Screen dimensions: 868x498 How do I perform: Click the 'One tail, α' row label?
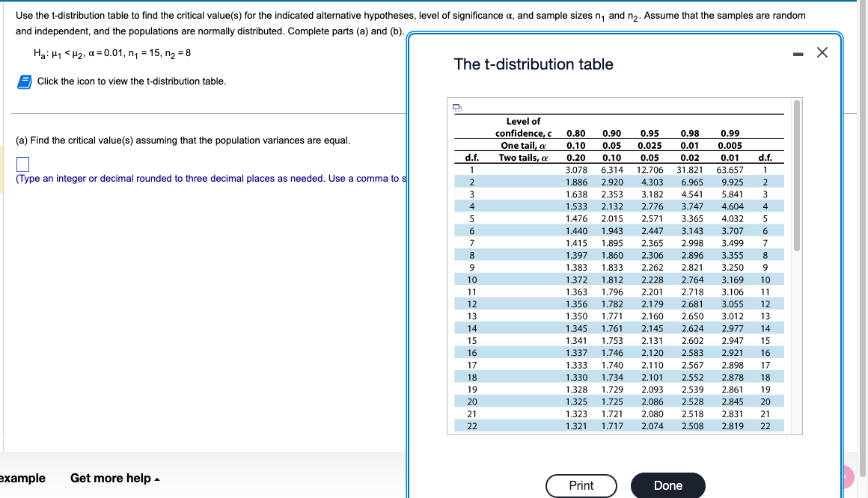[x=523, y=146]
